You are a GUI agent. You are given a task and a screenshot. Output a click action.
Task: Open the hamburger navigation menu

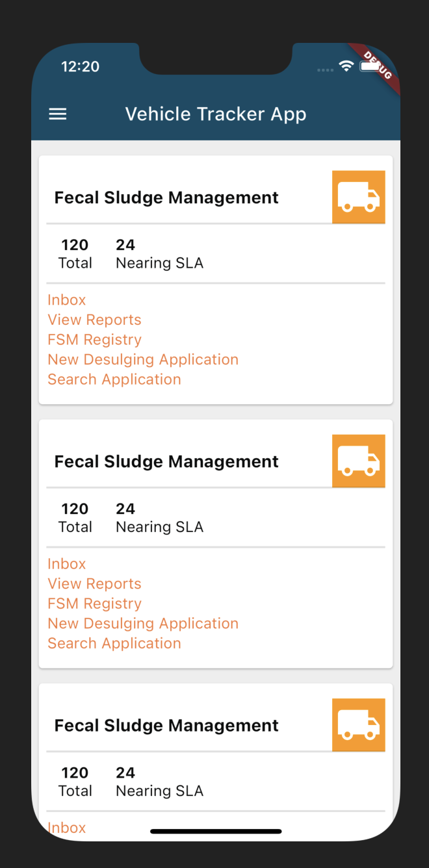click(58, 114)
